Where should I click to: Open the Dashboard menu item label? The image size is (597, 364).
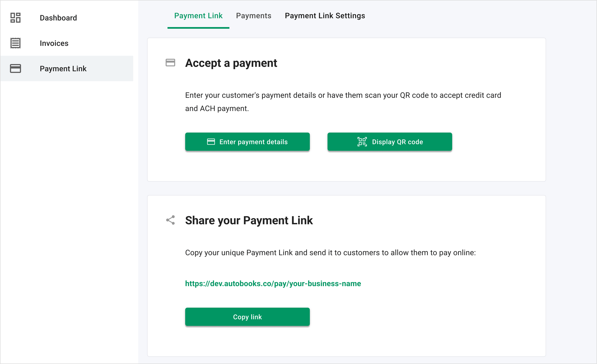coord(58,18)
